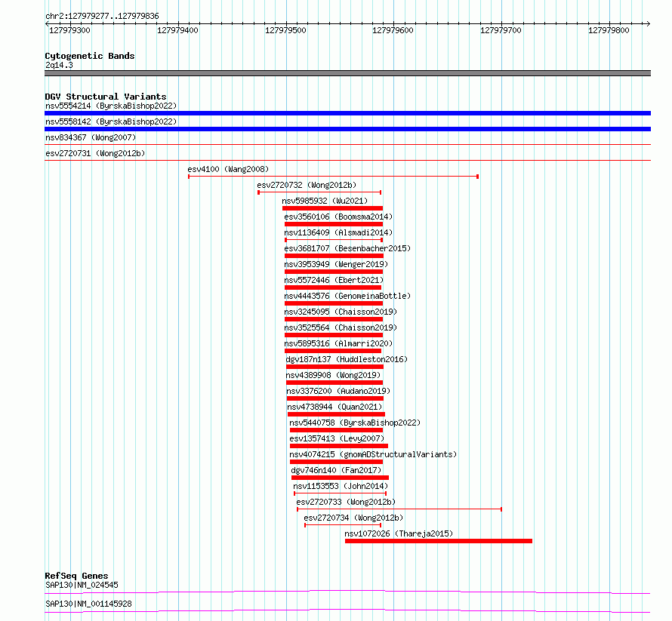Image resolution: width=672 pixels, height=621 pixels.
Task: Click nsv5440758 (ByrskaBishop2022) label
Action: [x=355, y=423]
